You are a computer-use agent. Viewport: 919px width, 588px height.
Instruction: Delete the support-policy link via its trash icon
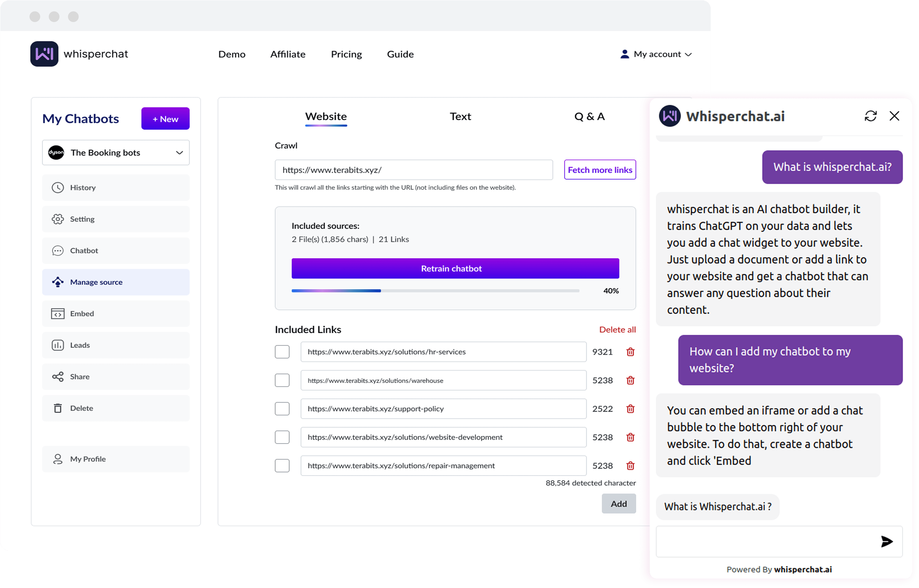point(630,409)
